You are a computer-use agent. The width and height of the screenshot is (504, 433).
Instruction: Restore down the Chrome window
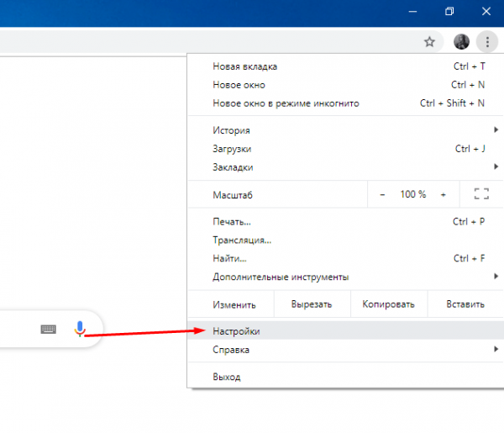(449, 12)
